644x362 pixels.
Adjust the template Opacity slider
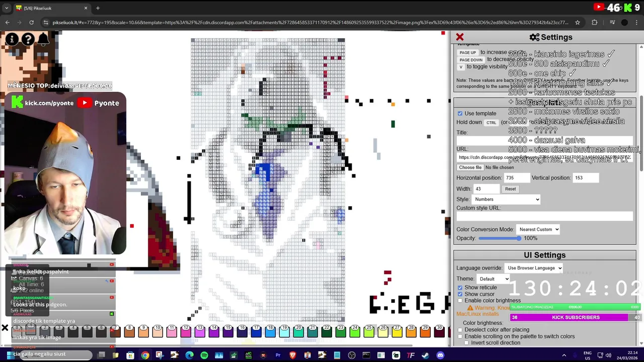499,238
